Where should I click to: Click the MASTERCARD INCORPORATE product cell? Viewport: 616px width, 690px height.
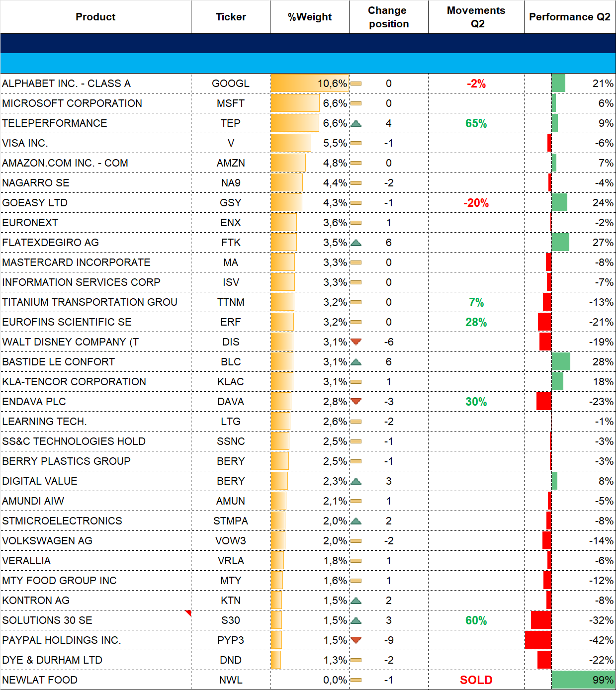click(x=95, y=262)
